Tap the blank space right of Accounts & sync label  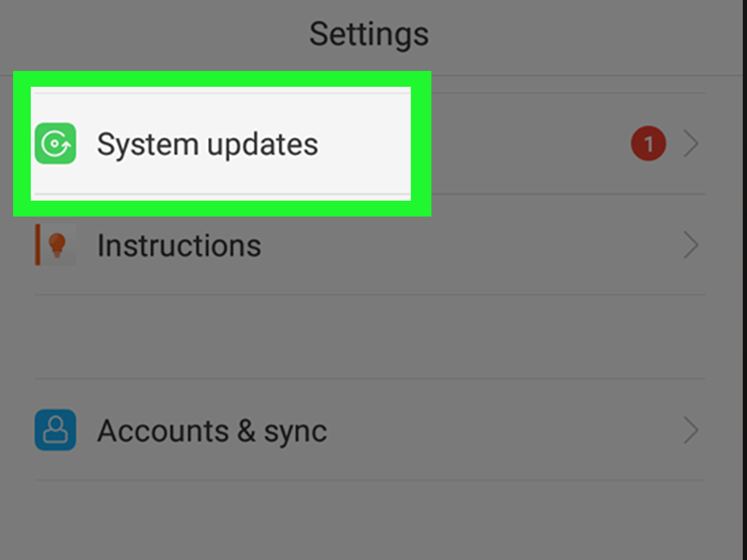tap(503, 430)
